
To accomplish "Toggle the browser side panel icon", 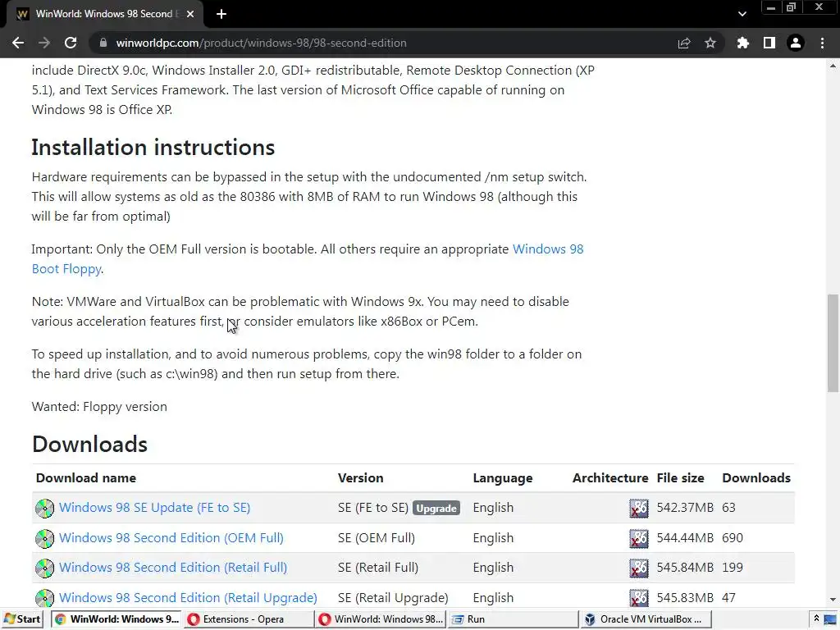I will click(769, 43).
